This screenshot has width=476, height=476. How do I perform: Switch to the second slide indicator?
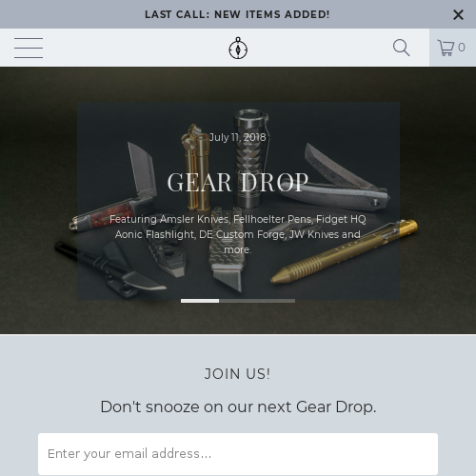pos(238,301)
